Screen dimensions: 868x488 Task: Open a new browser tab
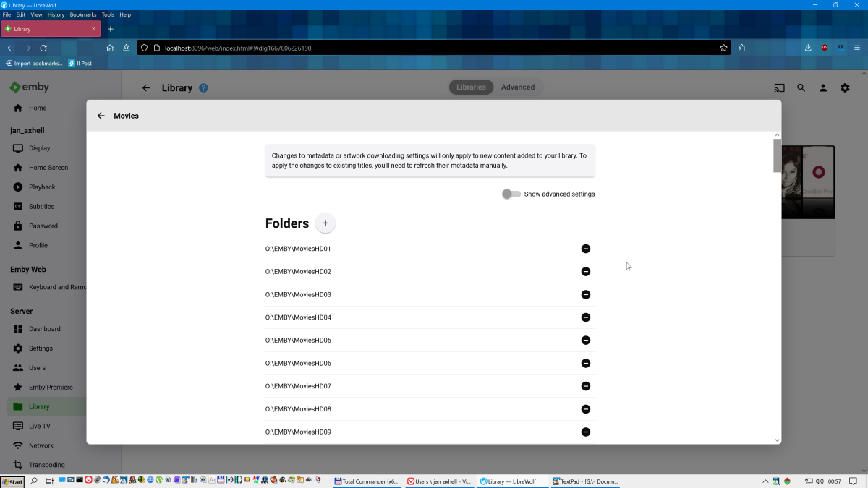[111, 29]
